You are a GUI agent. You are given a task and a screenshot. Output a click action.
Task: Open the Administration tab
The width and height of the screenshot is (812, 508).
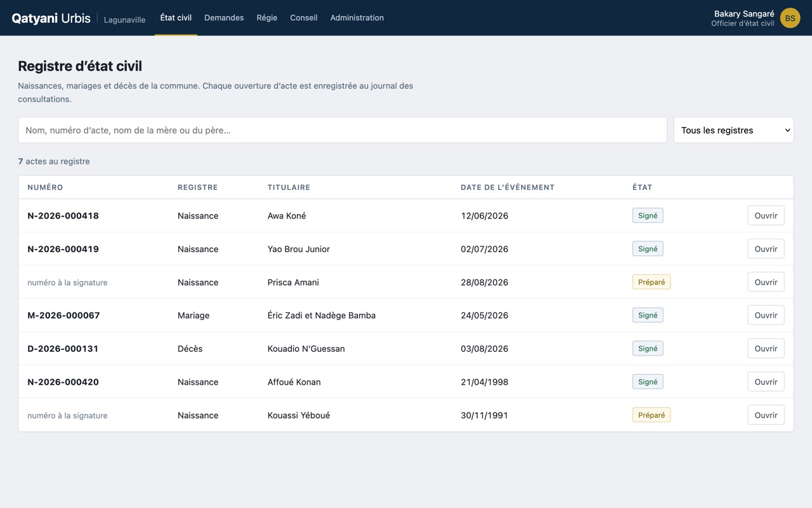(357, 18)
